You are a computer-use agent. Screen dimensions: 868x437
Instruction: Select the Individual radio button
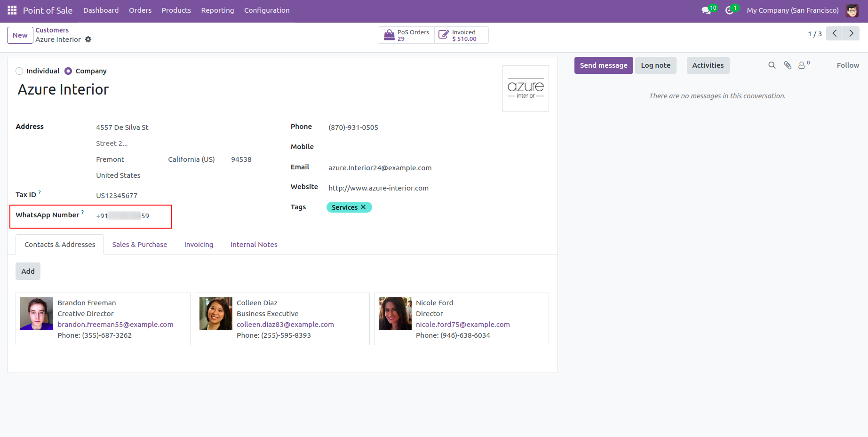[19, 71]
